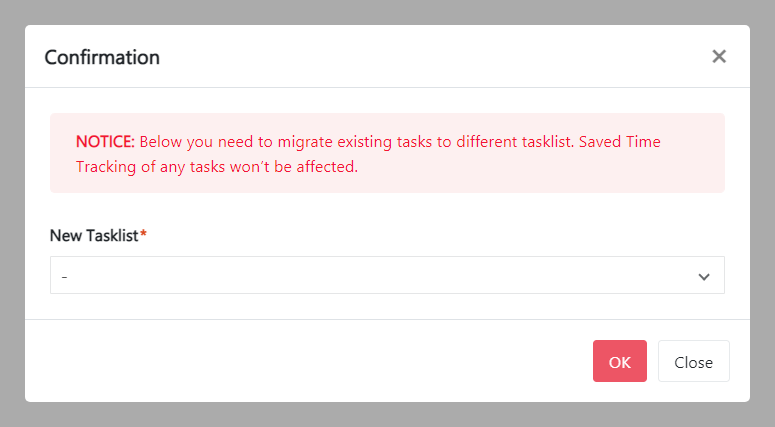Confirm the task migration with OK

pos(619,362)
